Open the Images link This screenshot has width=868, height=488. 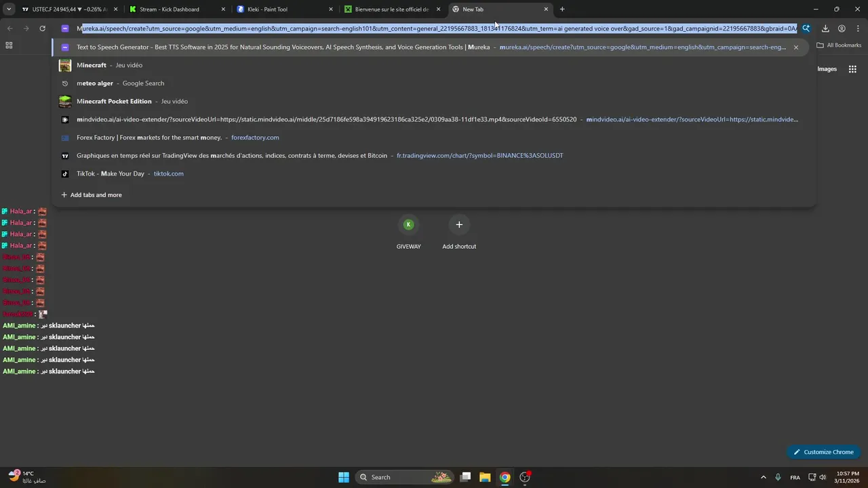click(x=827, y=69)
